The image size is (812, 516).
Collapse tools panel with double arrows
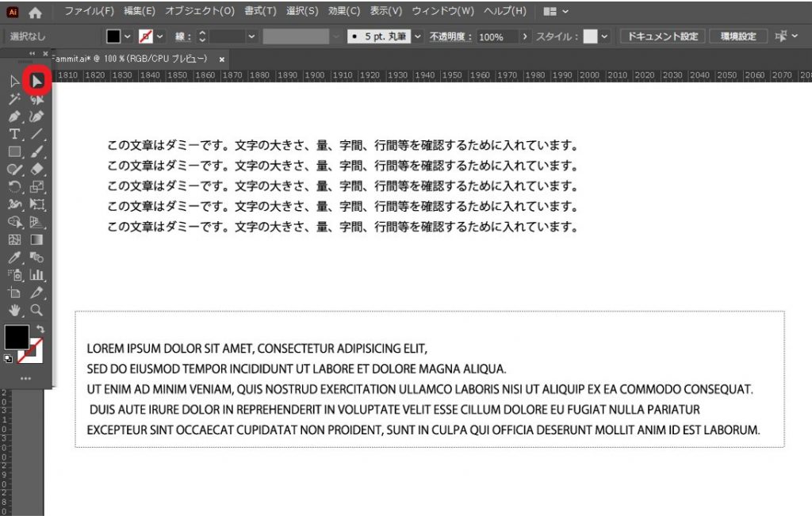pos(32,53)
